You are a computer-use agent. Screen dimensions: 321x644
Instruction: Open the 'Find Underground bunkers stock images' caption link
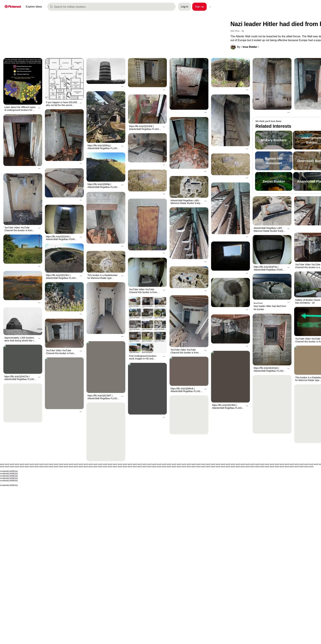tap(143, 357)
